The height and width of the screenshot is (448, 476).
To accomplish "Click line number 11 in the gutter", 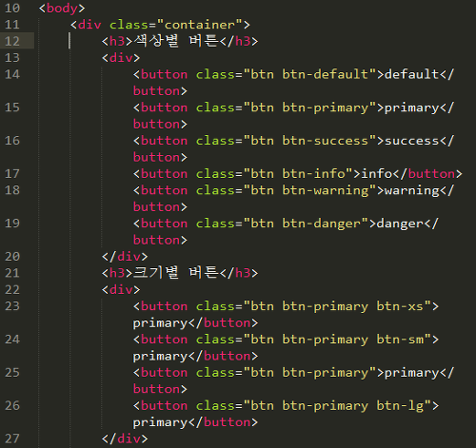I will click(x=12, y=25).
